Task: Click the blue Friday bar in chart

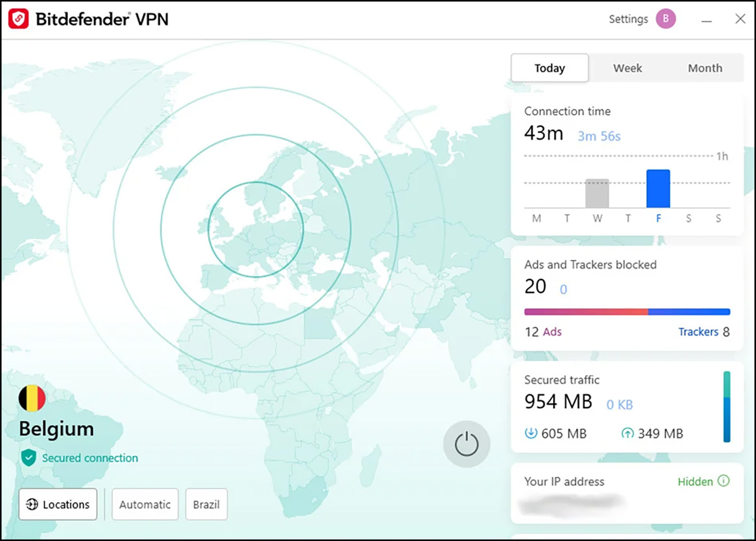Action: [x=658, y=189]
